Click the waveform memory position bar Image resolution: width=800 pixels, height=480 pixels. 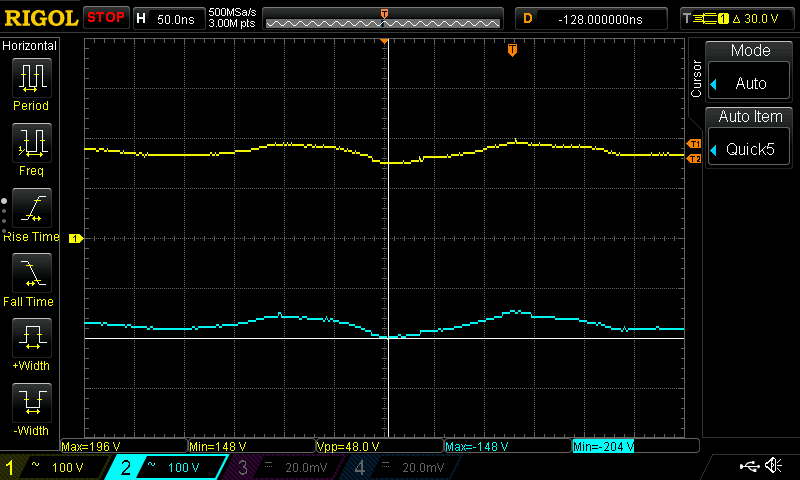(384, 18)
